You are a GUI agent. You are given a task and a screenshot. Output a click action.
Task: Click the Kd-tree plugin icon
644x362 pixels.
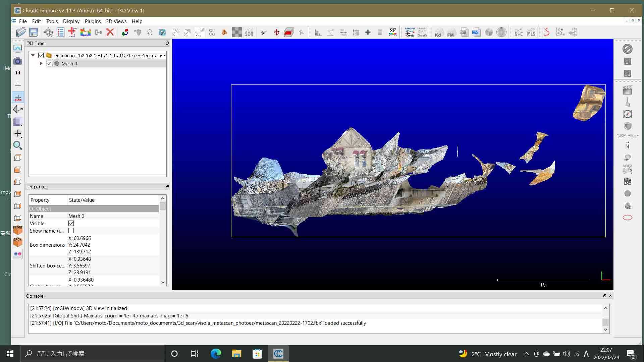coord(438,32)
